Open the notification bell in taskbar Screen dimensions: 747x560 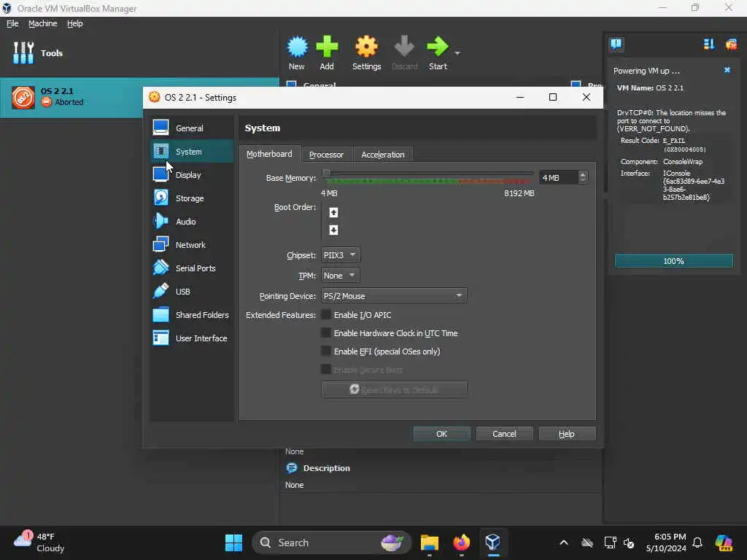697,542
